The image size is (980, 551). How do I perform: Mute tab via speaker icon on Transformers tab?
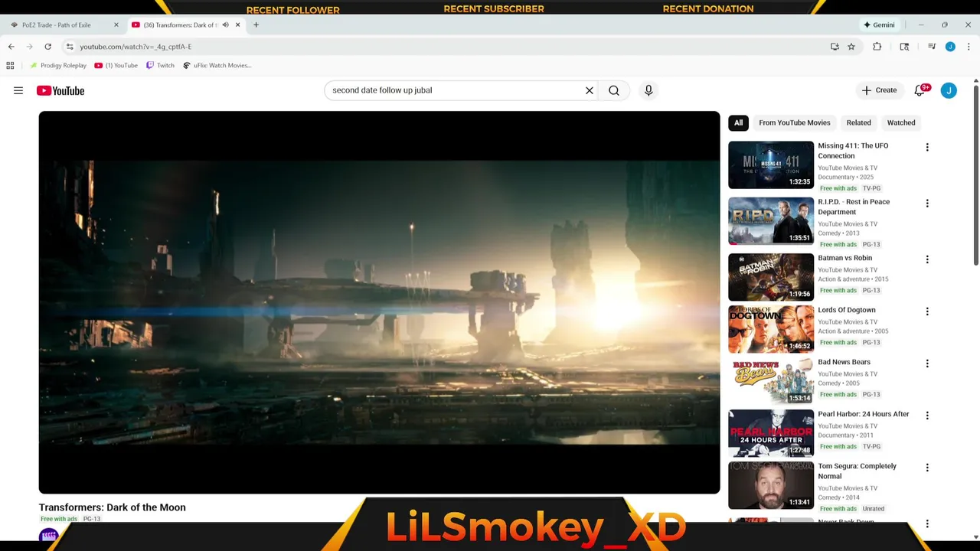pos(225,24)
